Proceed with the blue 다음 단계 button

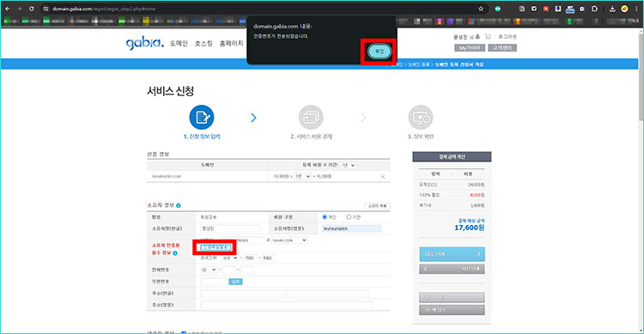tap(452, 254)
